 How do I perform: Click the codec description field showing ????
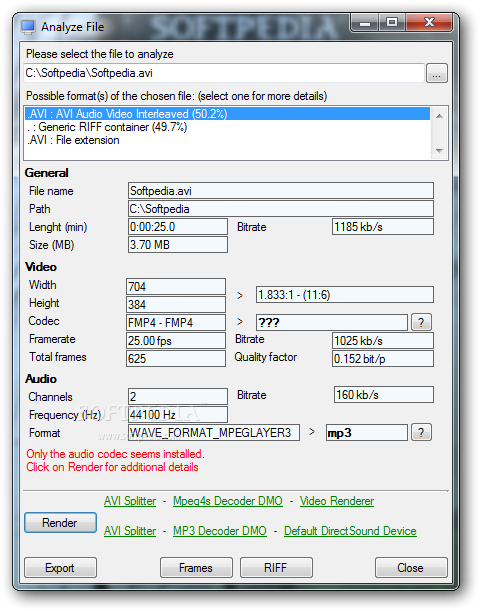click(332, 322)
